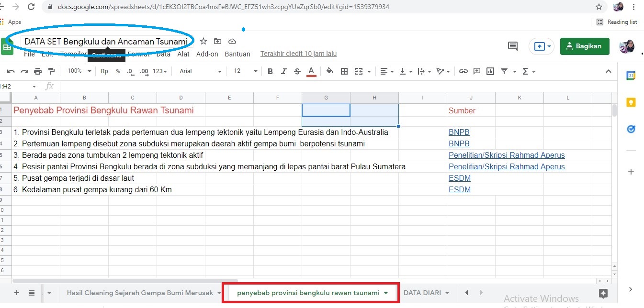Choose the text color swatch

click(311, 71)
